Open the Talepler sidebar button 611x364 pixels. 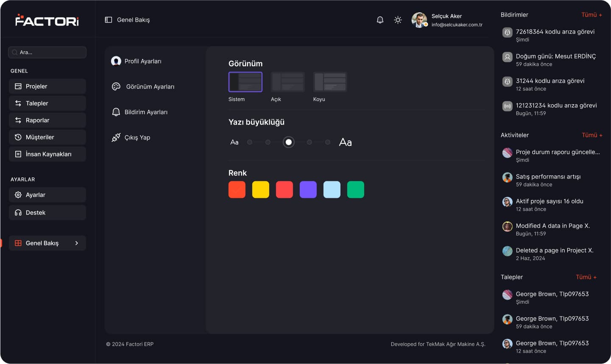click(47, 103)
